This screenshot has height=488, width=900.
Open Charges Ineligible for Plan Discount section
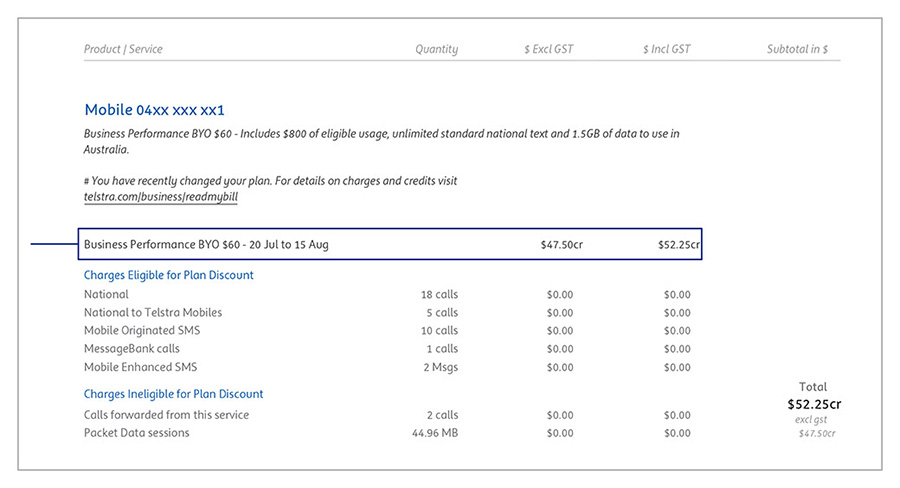tap(173, 394)
